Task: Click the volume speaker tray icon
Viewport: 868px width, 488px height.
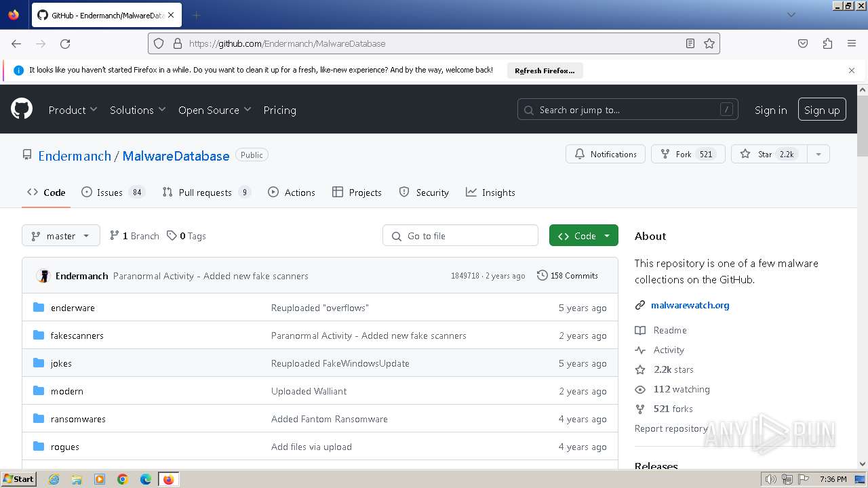Action: click(771, 479)
